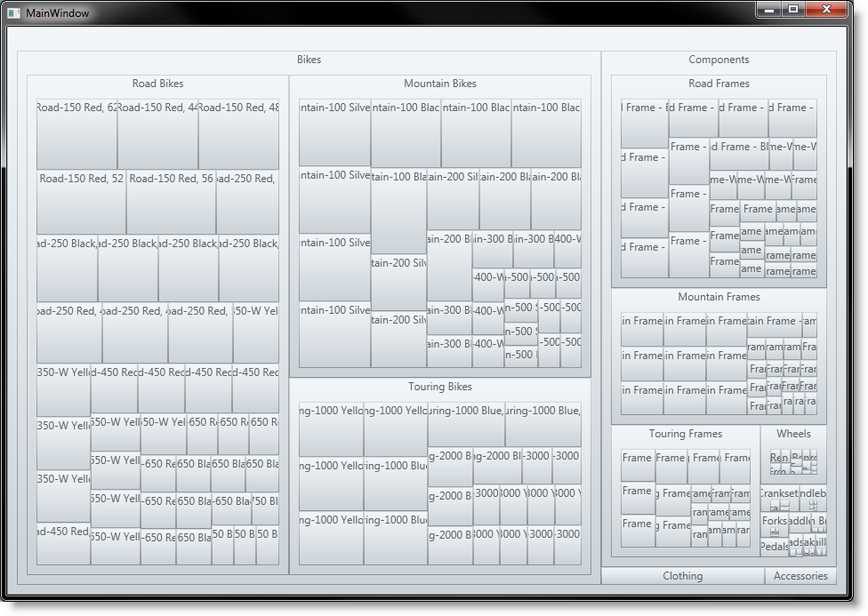868x616 pixels.
Task: Select the Clothing category bar
Action: [682, 576]
